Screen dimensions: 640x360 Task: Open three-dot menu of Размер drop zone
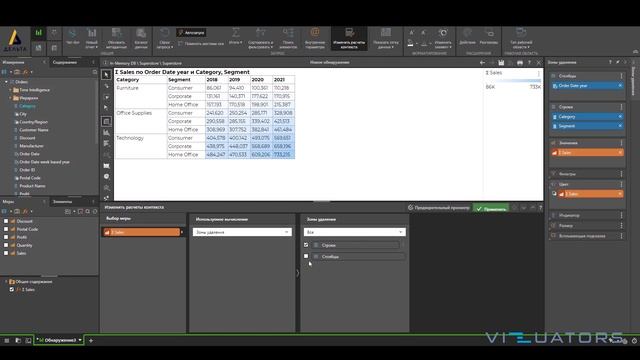pos(622,225)
